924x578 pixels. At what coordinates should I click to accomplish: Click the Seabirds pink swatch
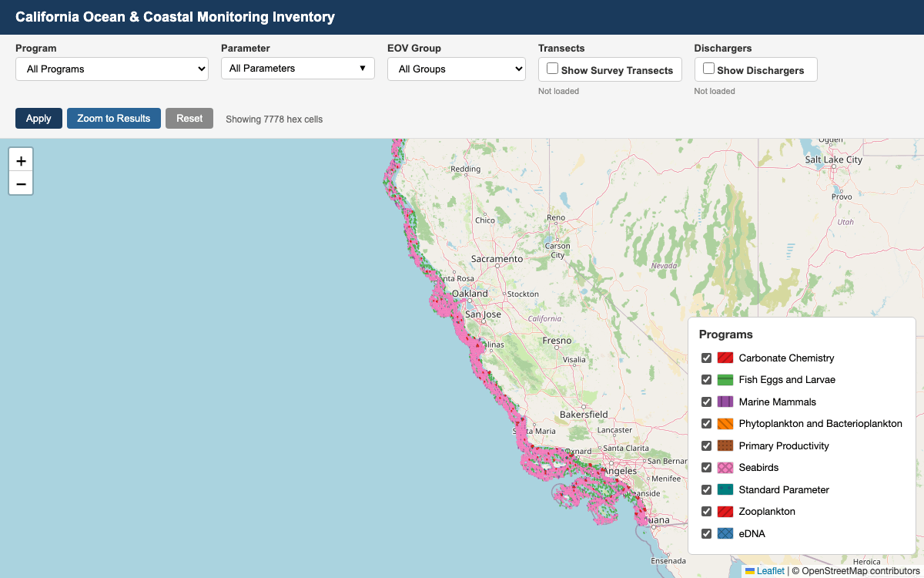[725, 468]
